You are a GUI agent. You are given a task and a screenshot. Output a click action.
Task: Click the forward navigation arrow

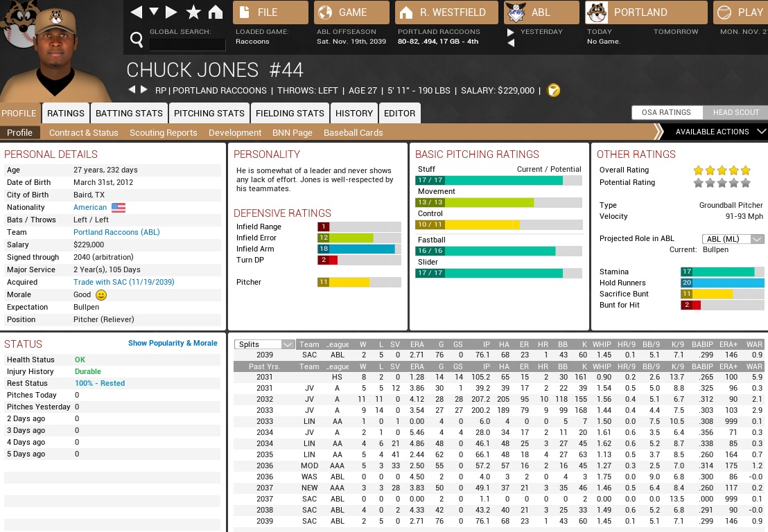[171, 12]
